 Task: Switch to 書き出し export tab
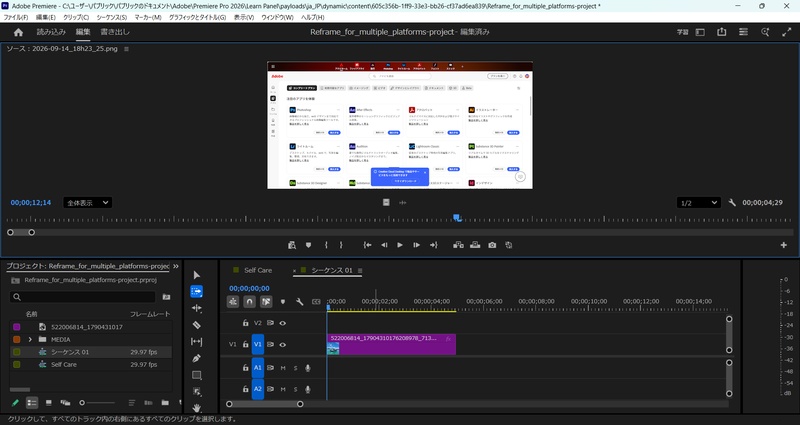pyautogui.click(x=115, y=32)
